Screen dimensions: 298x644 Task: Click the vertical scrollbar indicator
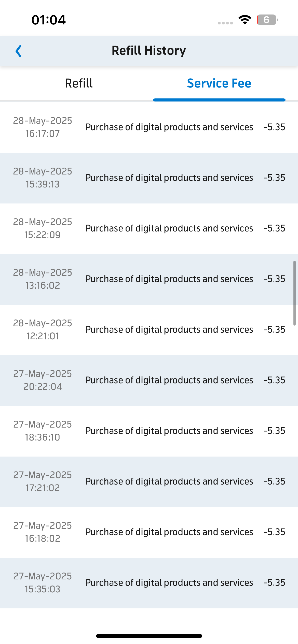(294, 293)
